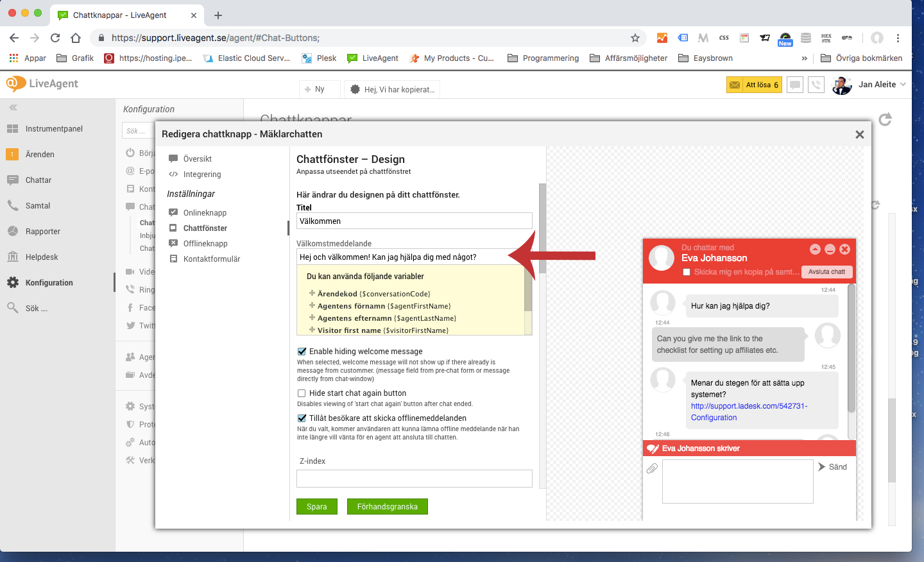Image resolution: width=924 pixels, height=562 pixels.
Task: Click the Avsluta chatt button
Action: tap(827, 272)
